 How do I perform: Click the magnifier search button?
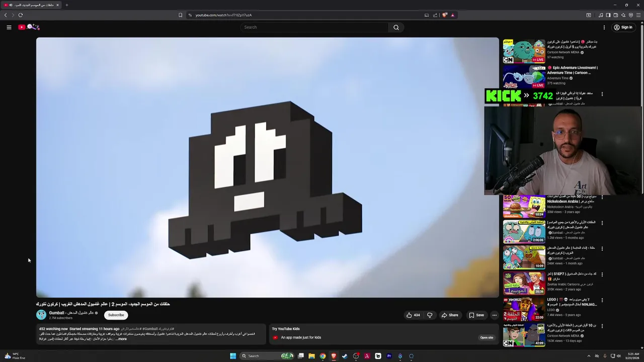(396, 27)
